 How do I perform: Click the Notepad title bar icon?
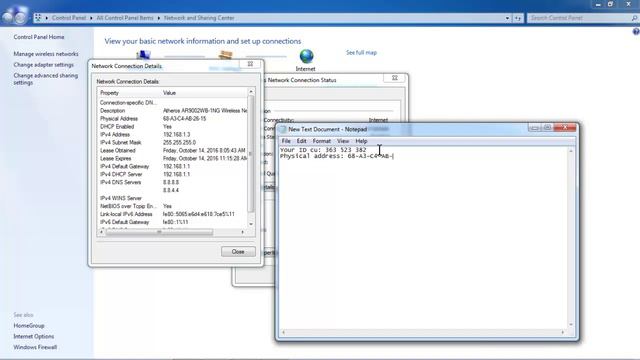(282, 129)
